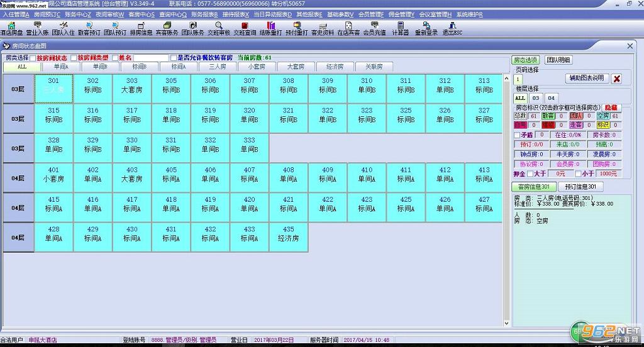Toggle the 按房间状态 checkbox
This screenshot has height=347, width=644.
point(33,58)
